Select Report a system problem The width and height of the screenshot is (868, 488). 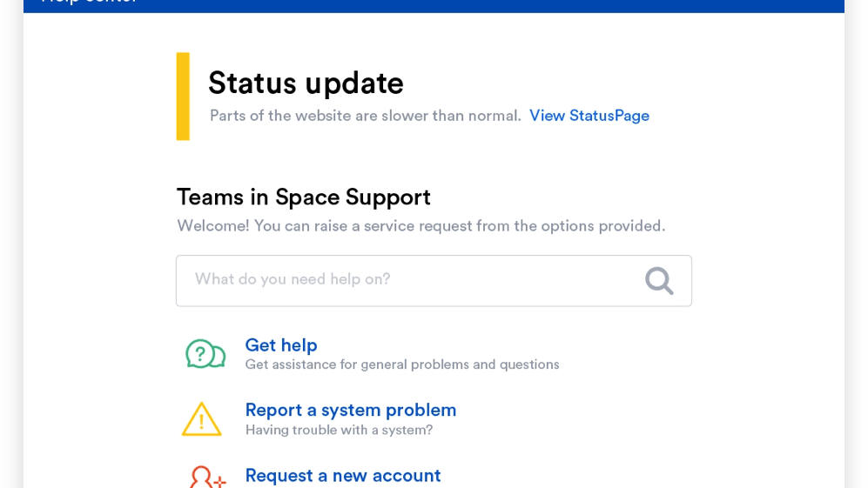point(350,410)
